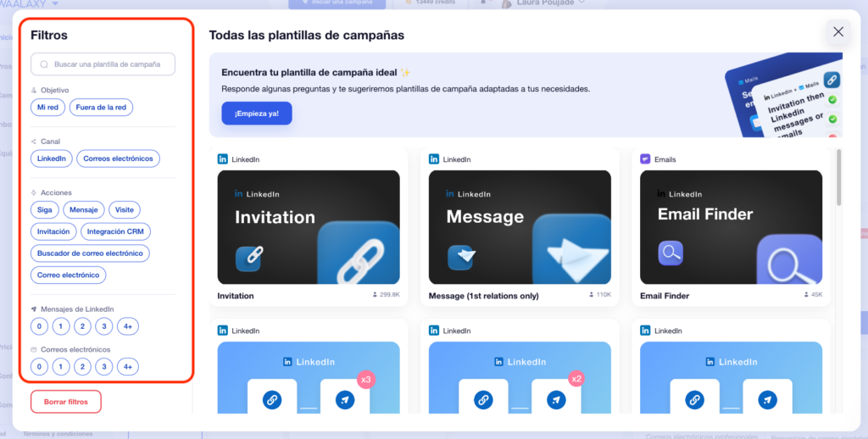
Task: Enable the LinkedIn channel filter
Action: (51, 158)
